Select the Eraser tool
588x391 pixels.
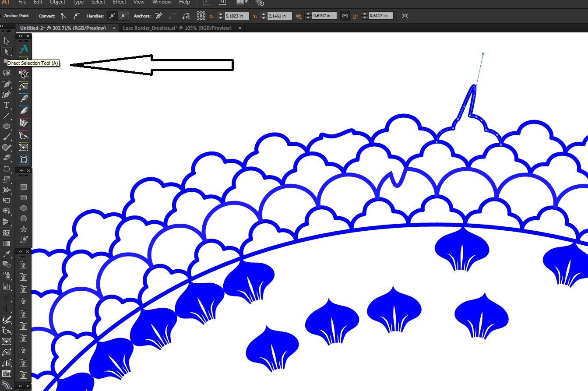(x=7, y=158)
